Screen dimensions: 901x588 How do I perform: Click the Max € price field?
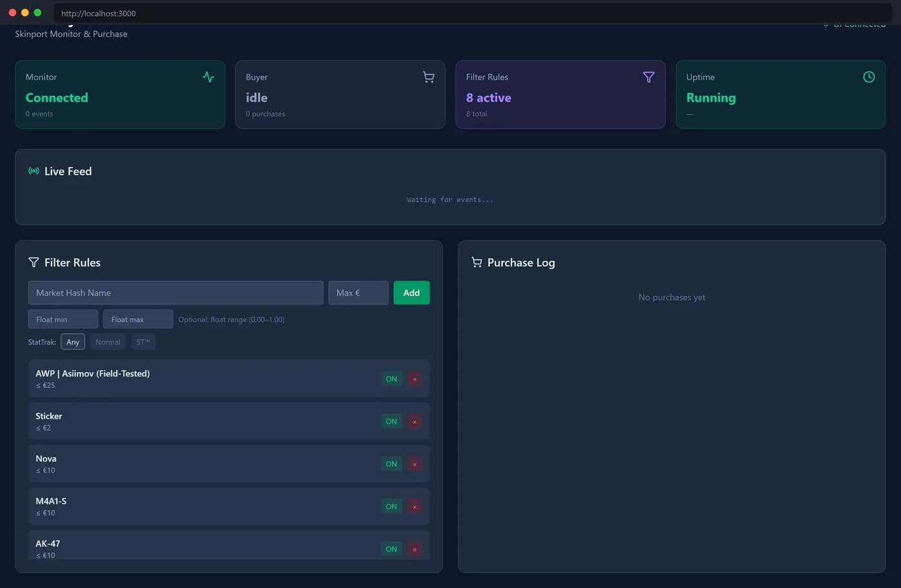[x=358, y=293]
